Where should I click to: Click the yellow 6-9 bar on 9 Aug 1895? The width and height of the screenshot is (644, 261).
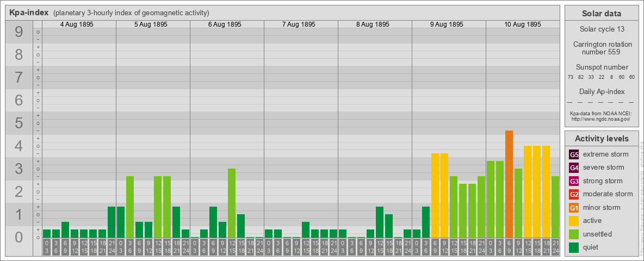[x=435, y=196]
